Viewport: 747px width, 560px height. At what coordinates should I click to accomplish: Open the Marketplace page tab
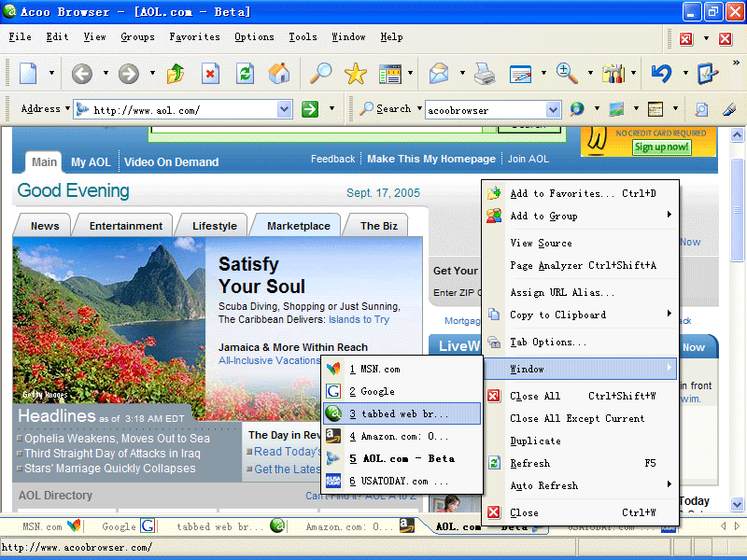298,226
